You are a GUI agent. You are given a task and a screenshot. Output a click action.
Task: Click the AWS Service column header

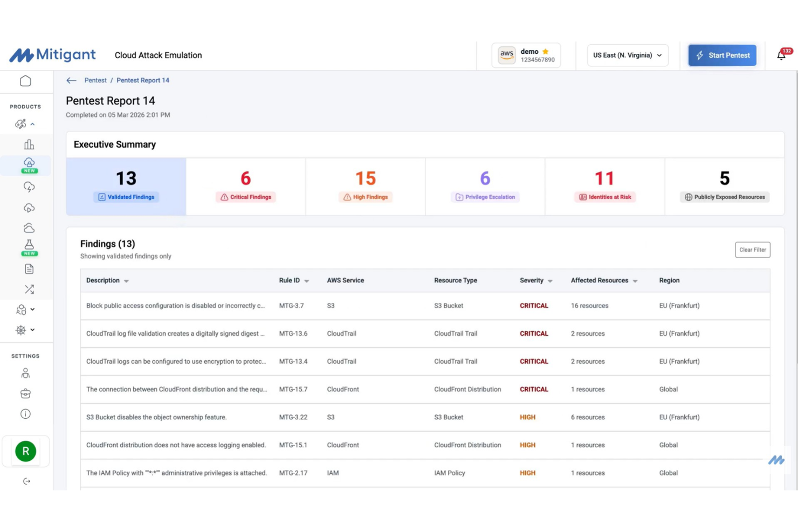pyautogui.click(x=345, y=280)
